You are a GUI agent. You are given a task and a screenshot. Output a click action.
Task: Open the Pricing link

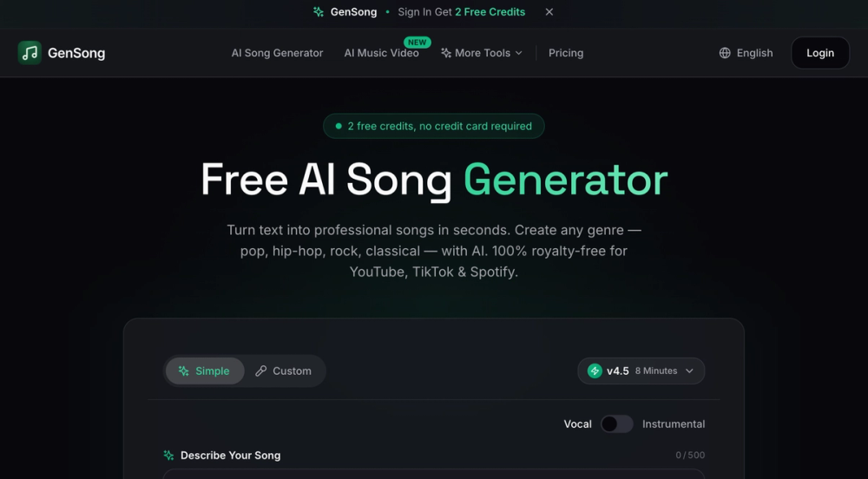pos(566,53)
